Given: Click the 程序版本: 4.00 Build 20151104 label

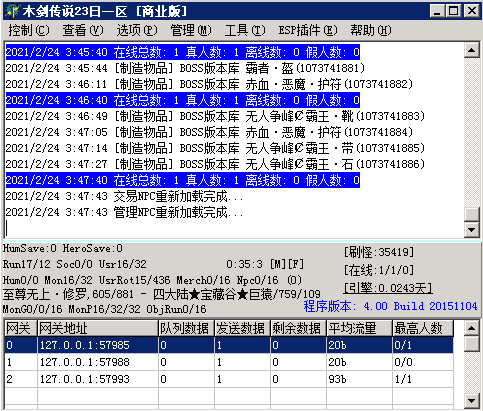Looking at the screenshot, I should click(390, 306).
